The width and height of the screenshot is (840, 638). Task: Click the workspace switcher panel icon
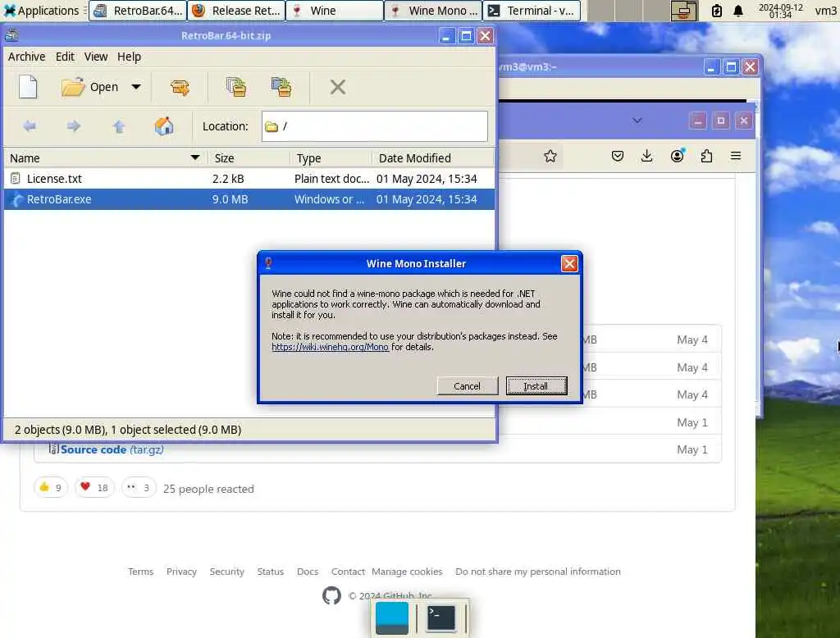683,11
